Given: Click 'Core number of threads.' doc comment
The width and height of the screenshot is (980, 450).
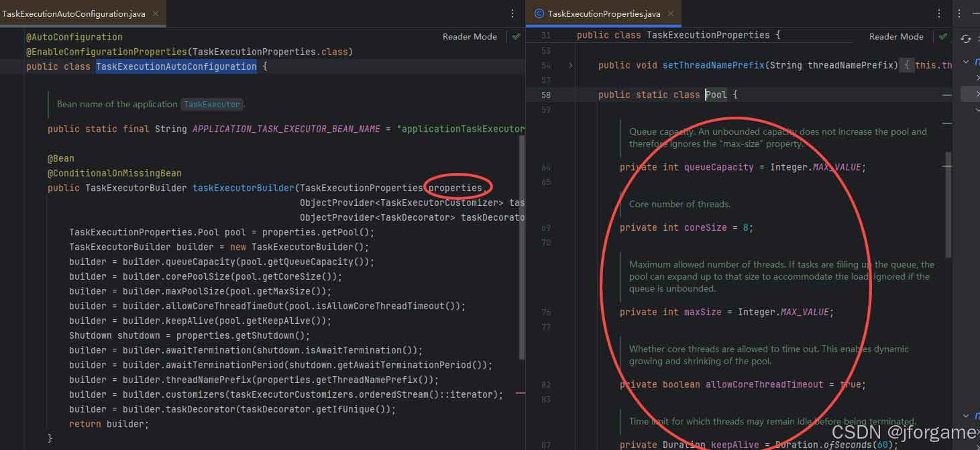Looking at the screenshot, I should tap(679, 205).
